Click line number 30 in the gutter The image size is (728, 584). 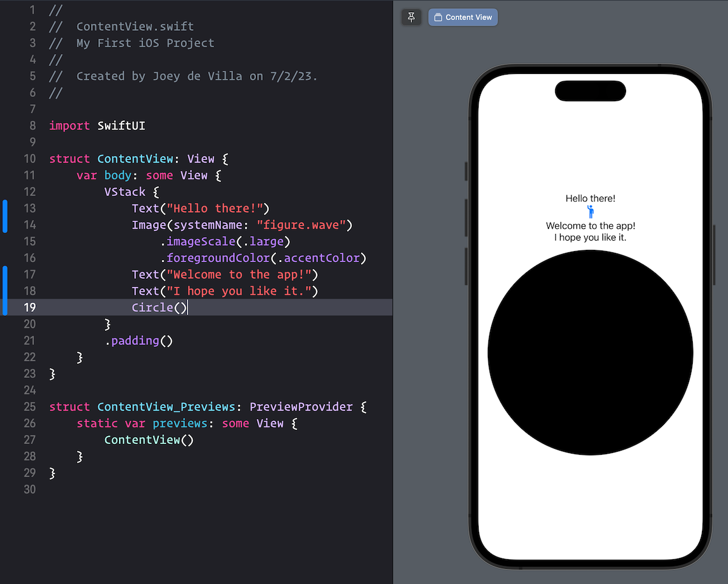(x=30, y=489)
